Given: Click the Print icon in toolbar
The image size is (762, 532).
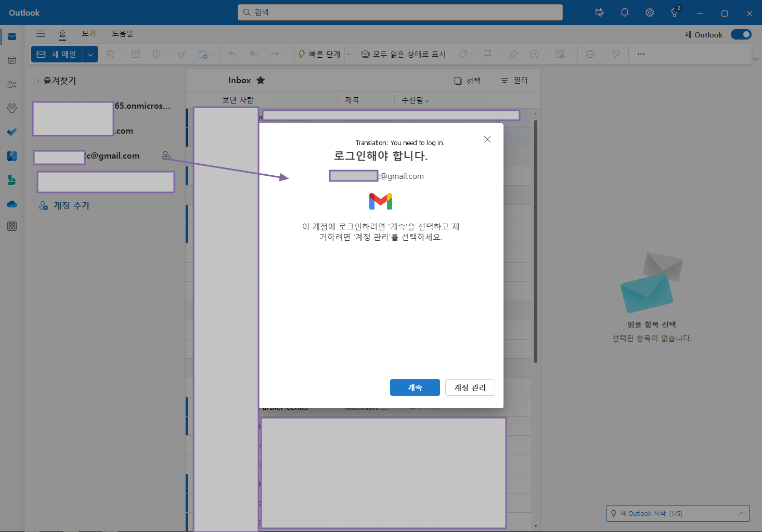Looking at the screenshot, I should (x=590, y=54).
